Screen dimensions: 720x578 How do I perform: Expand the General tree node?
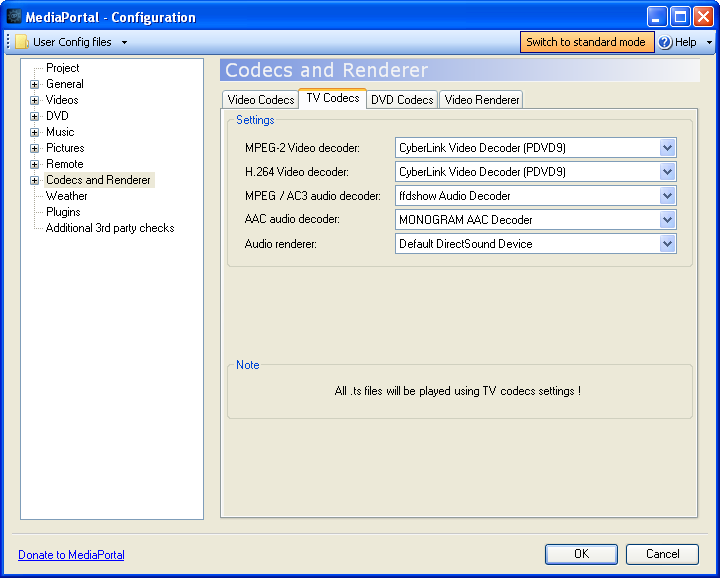coord(34,84)
